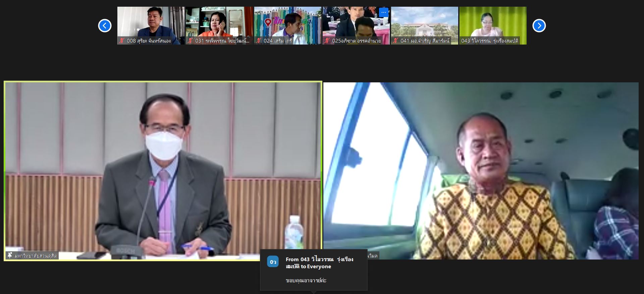
Task: Open the three-dot menu on participant 025's thumbnail
Action: (383, 12)
